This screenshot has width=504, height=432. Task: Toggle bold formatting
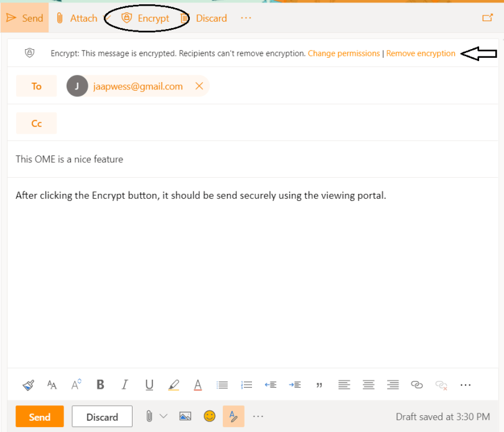point(100,385)
